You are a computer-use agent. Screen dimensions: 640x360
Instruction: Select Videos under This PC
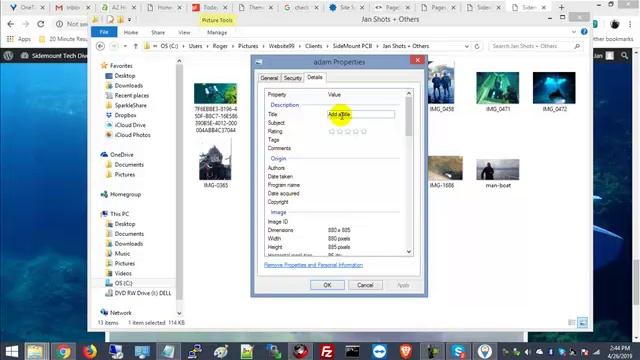coord(123,273)
